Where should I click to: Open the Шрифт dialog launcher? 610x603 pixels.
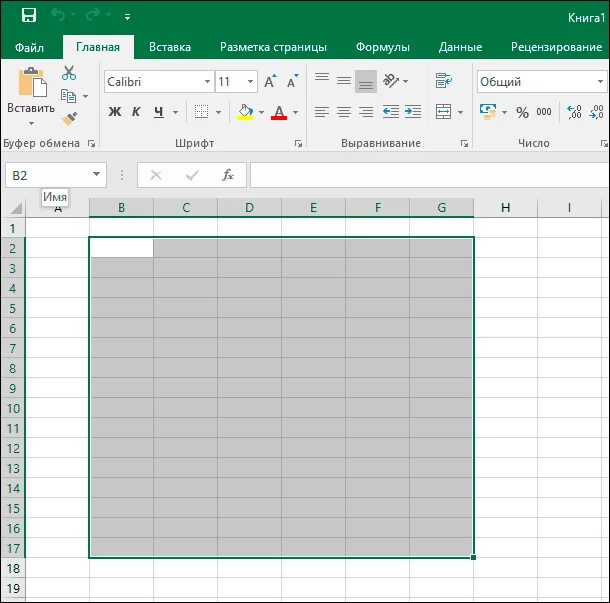click(x=298, y=144)
